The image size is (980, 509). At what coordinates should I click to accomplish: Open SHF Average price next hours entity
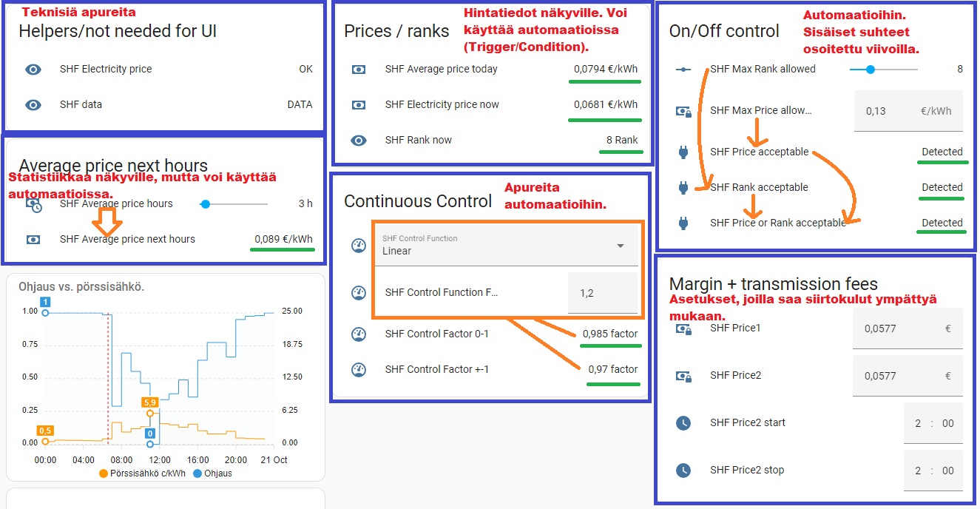(x=127, y=240)
